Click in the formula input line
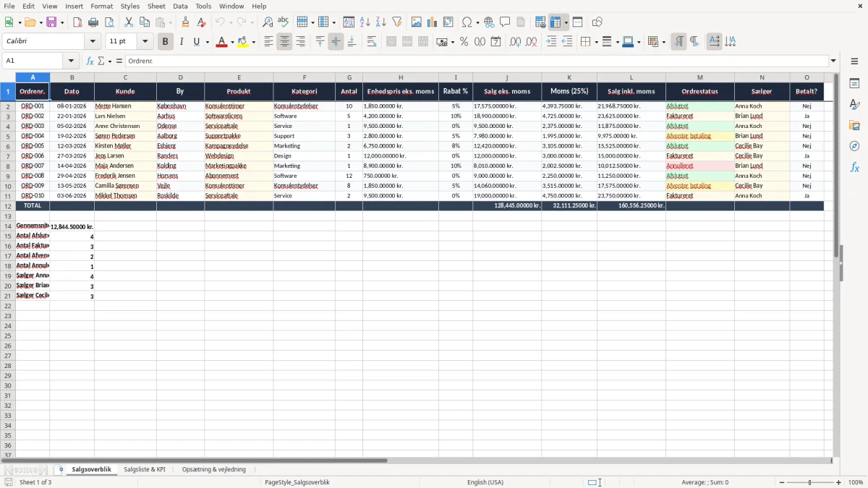The image size is (868, 488). pyautogui.click(x=477, y=61)
